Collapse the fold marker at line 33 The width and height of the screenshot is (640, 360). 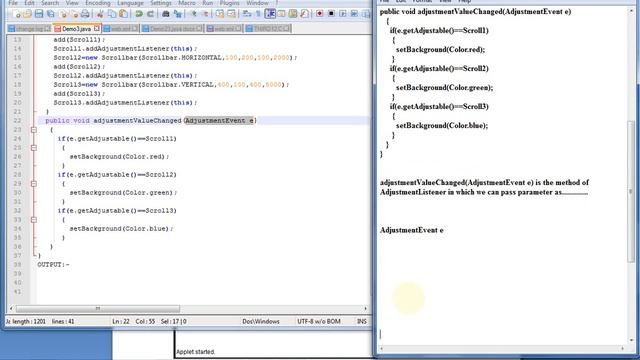click(34, 220)
